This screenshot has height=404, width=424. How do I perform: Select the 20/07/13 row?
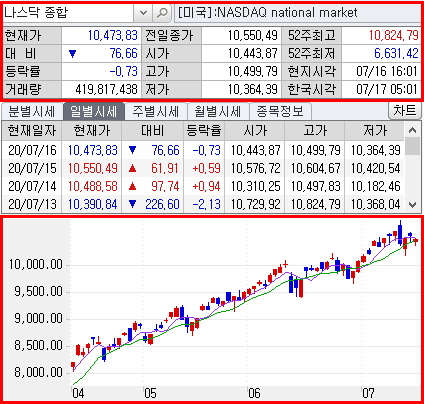coord(203,204)
